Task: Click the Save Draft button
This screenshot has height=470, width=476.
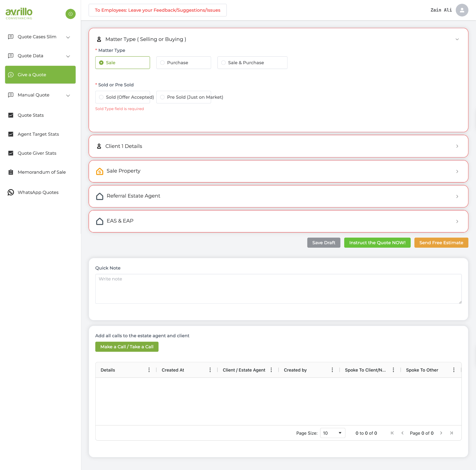Action: 324,243
